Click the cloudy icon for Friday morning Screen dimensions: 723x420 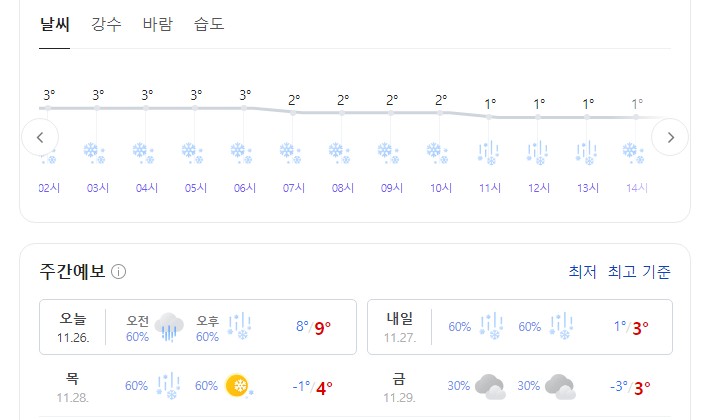pyautogui.click(x=488, y=386)
